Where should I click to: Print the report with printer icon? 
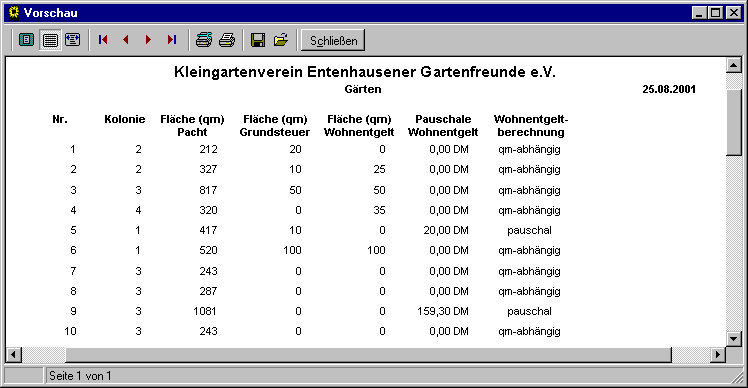227,40
